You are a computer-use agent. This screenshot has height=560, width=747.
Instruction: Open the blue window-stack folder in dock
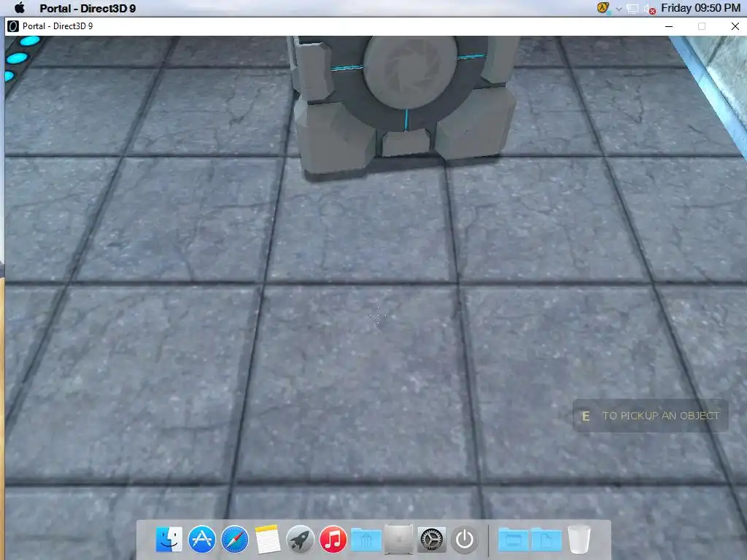514,540
